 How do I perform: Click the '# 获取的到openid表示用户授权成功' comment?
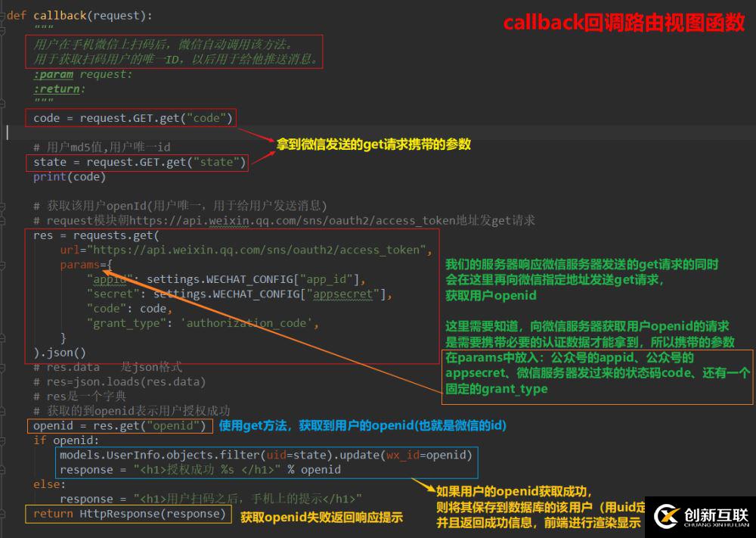(132, 411)
